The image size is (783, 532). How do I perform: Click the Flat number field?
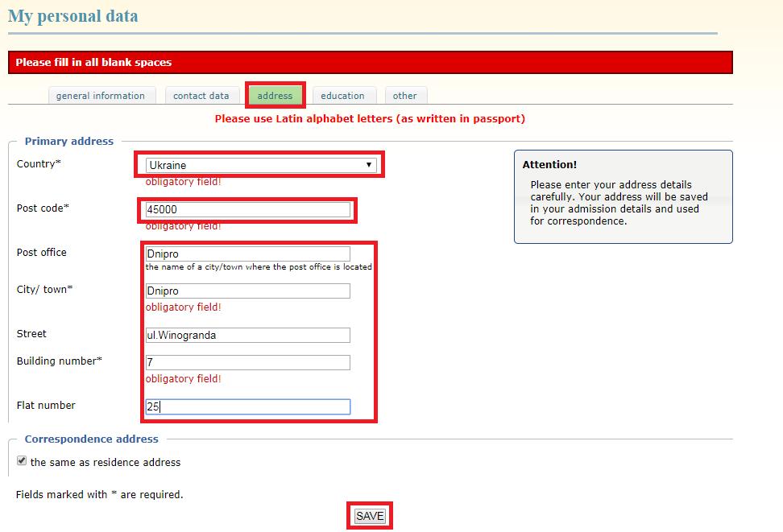pos(247,406)
